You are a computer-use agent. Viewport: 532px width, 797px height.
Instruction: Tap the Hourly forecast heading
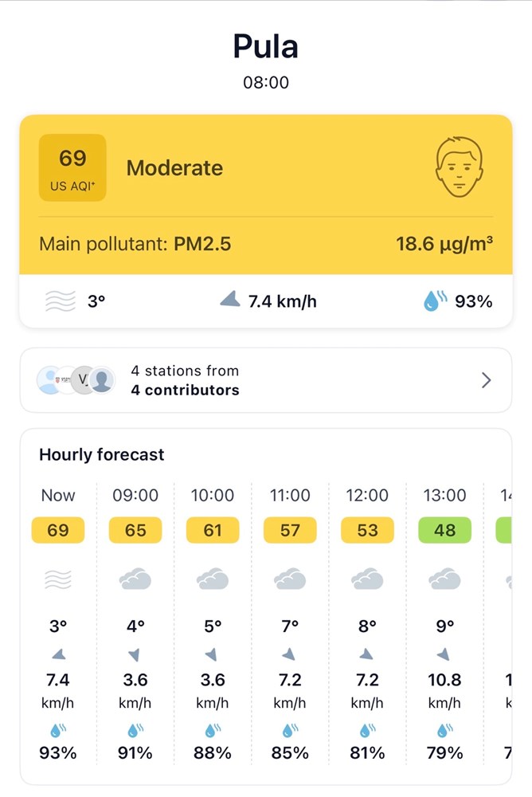102,455
